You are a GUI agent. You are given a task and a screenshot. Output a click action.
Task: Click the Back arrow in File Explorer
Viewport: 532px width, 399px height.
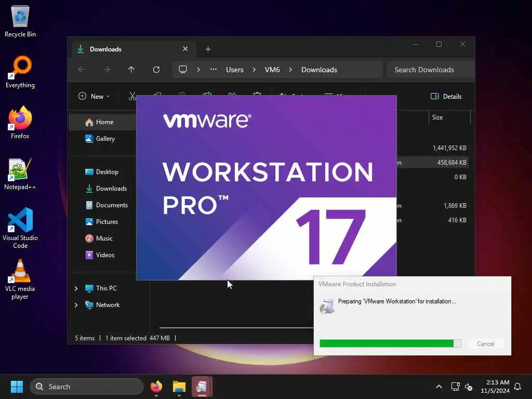(x=82, y=70)
